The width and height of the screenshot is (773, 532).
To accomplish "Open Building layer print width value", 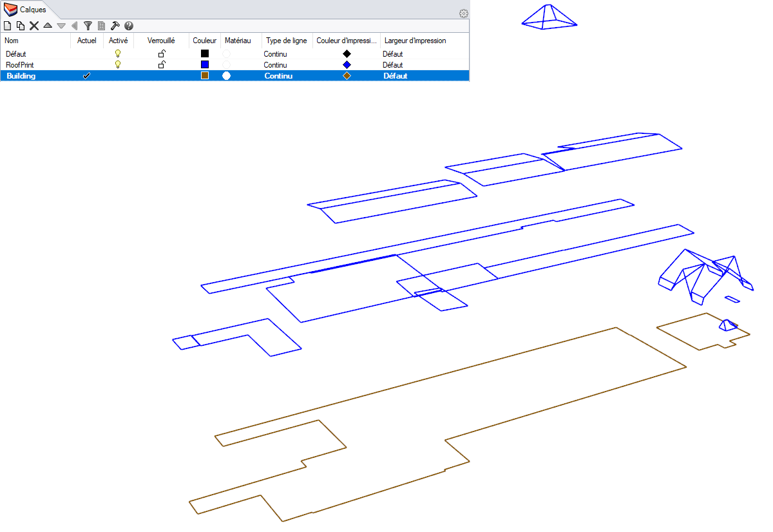I will pos(396,76).
